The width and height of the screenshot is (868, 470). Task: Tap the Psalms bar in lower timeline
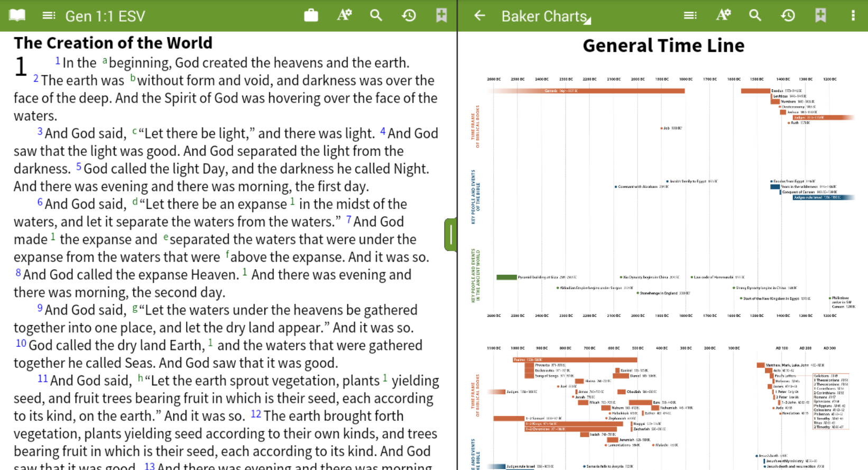[575, 360]
